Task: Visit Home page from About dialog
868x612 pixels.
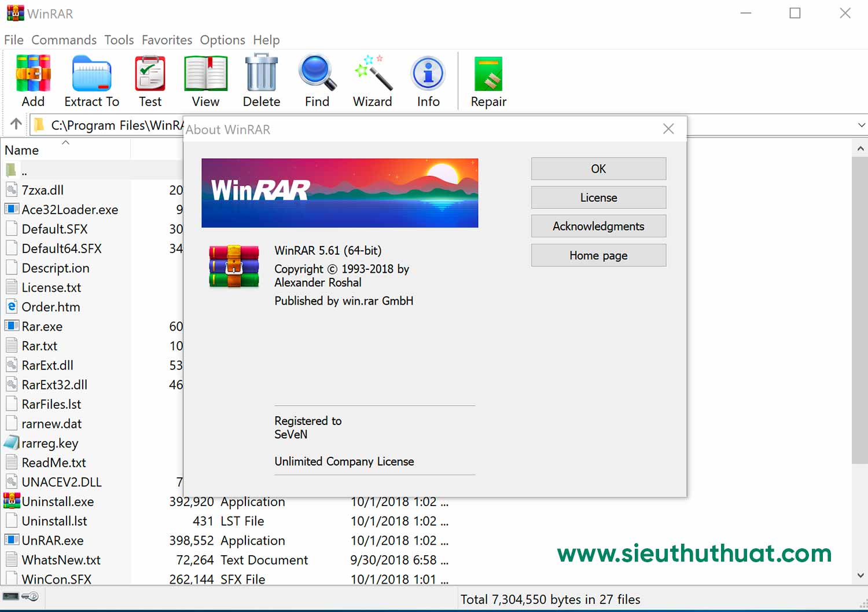Action: (x=598, y=255)
